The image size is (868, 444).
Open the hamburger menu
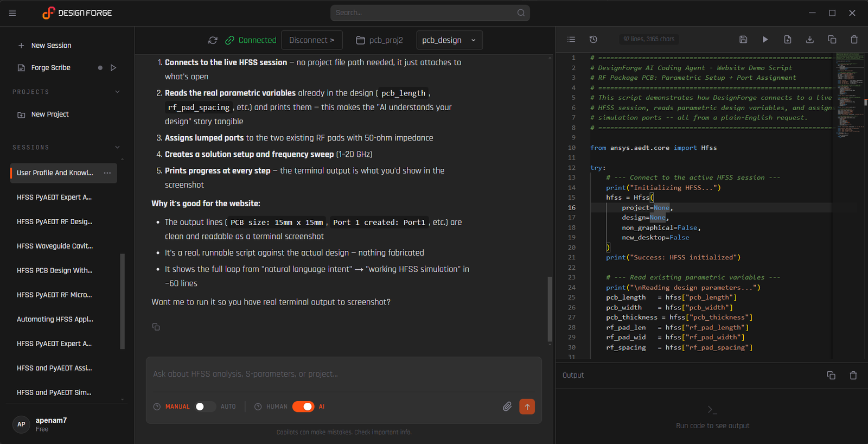pyautogui.click(x=12, y=13)
